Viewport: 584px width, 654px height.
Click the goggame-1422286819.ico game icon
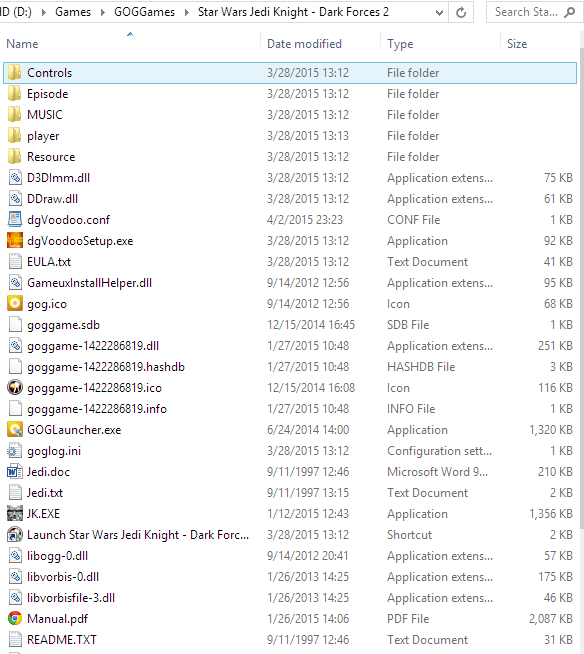point(15,387)
